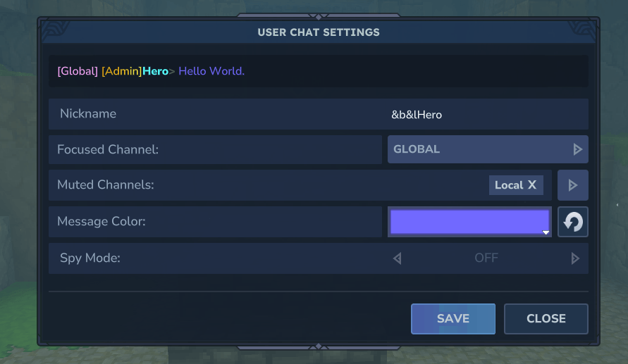Click the Hero name in chat preview
Image resolution: width=628 pixels, height=364 pixels.
[155, 71]
